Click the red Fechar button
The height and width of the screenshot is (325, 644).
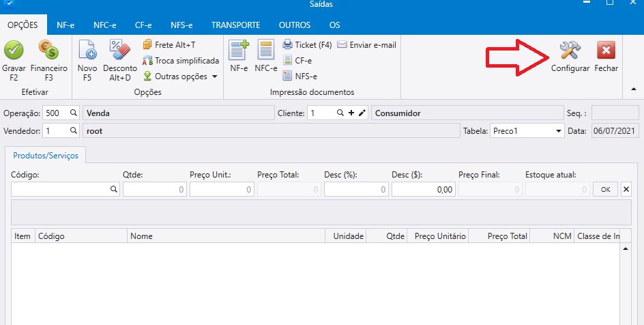606,51
